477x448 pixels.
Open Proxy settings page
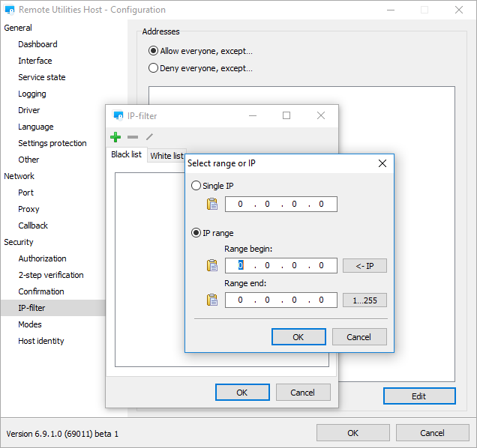coord(28,209)
